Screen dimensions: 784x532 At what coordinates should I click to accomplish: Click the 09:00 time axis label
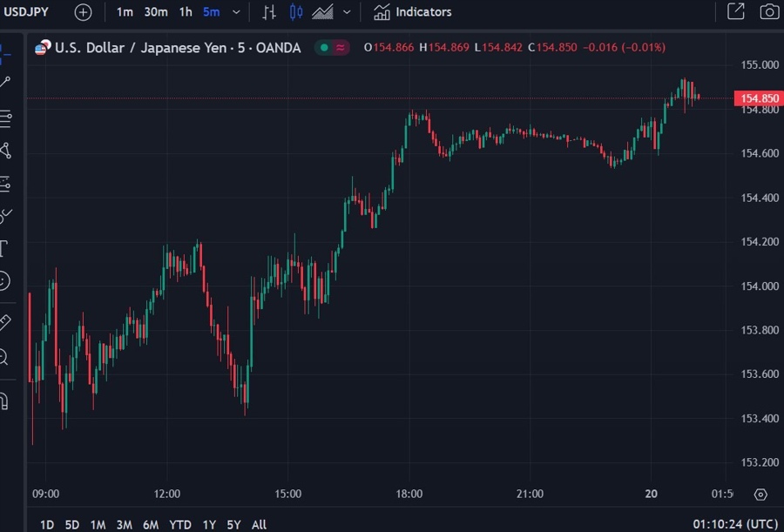pos(45,494)
